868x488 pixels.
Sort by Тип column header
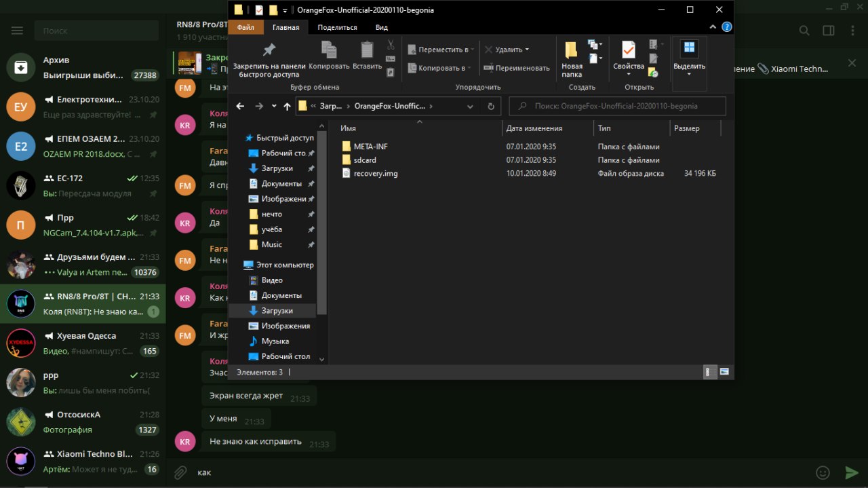(x=631, y=128)
